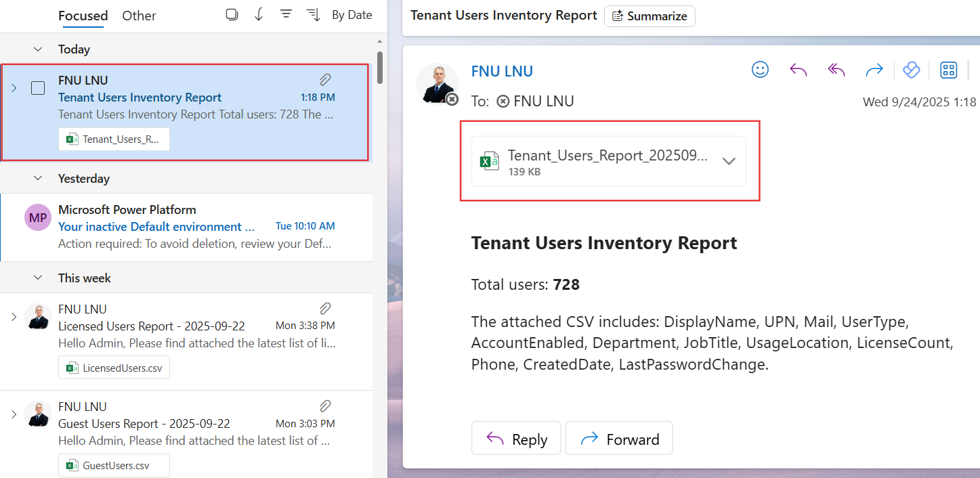Click the Forward button below message
This screenshot has width=980, height=478.
click(619, 439)
